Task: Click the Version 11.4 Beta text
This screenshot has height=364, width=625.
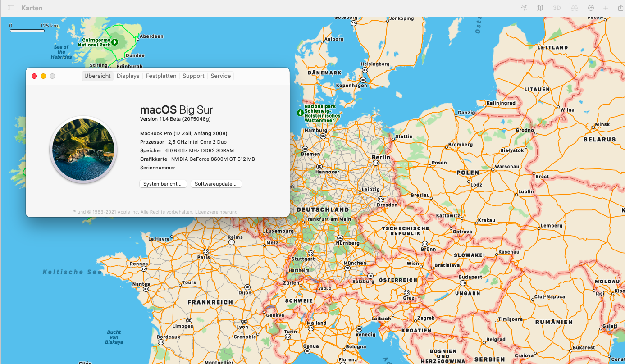Action: pos(175,119)
